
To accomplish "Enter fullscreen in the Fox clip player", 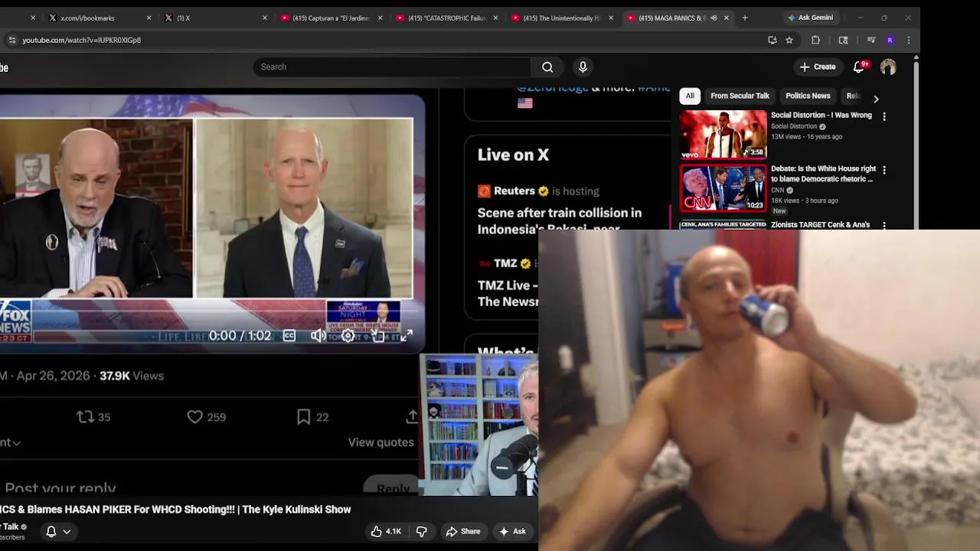I will [407, 335].
